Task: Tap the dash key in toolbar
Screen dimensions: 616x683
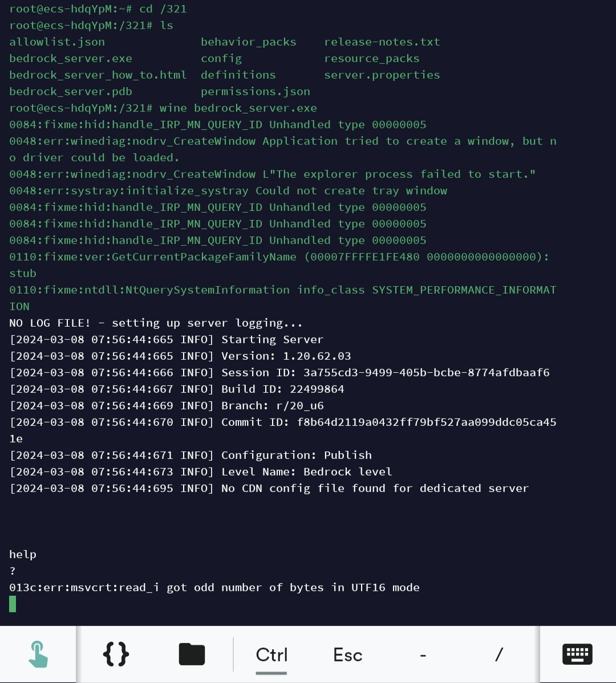Action: [423, 655]
